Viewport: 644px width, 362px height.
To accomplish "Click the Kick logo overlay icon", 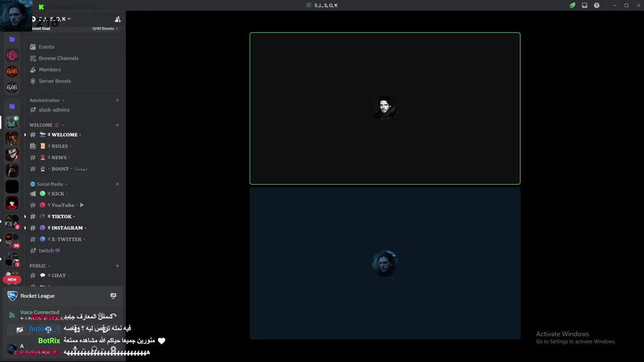I will pos(41,7).
